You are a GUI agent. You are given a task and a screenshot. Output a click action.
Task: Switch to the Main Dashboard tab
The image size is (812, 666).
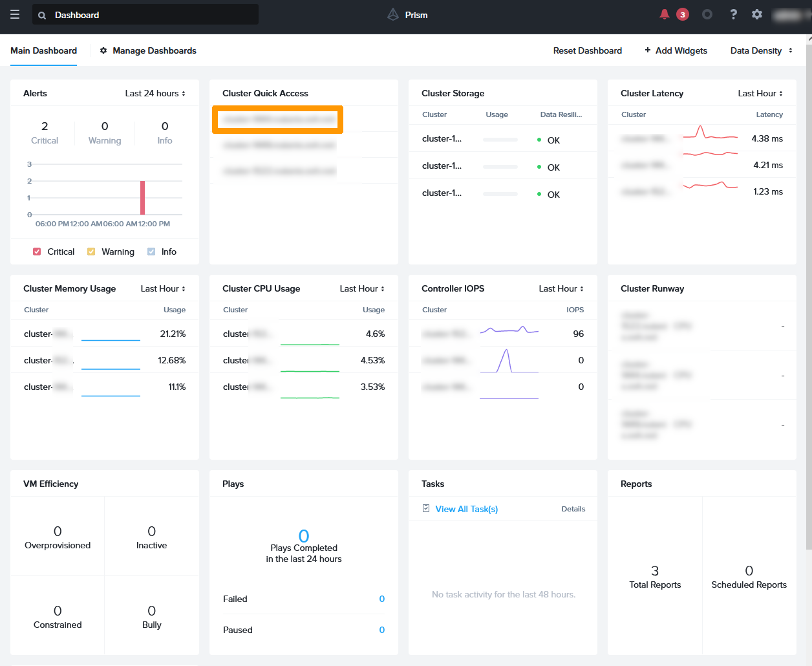(43, 50)
